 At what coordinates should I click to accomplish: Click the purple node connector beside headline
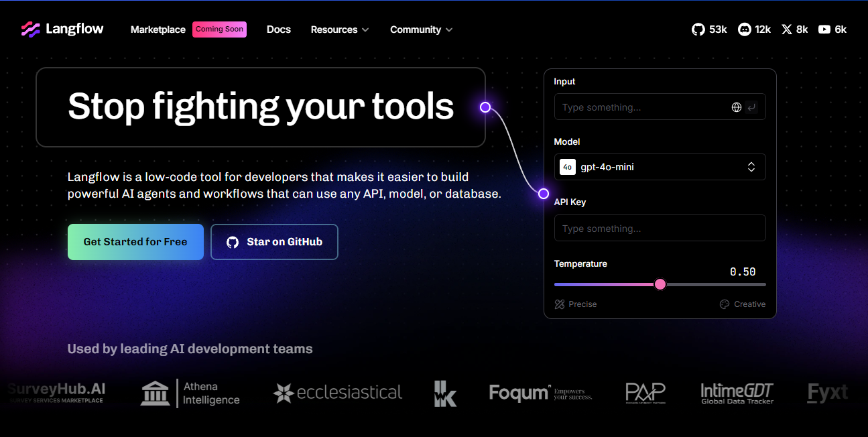pyautogui.click(x=485, y=107)
